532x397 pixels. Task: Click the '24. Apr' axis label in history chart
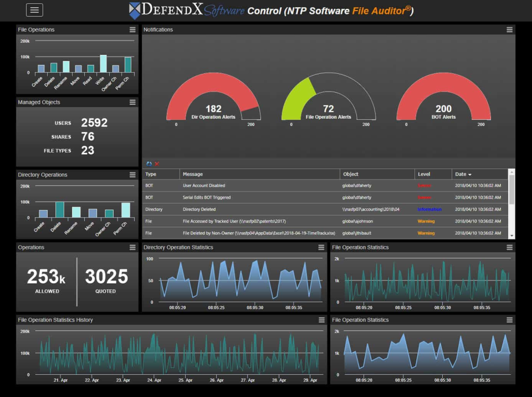pyautogui.click(x=154, y=380)
